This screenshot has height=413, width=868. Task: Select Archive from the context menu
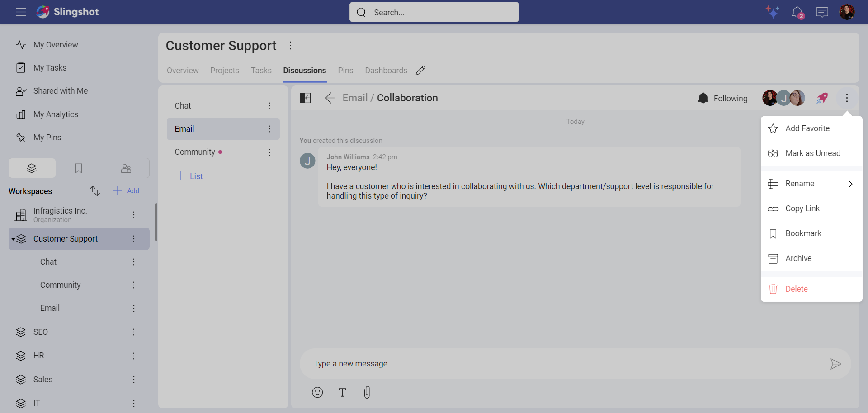coord(798,258)
